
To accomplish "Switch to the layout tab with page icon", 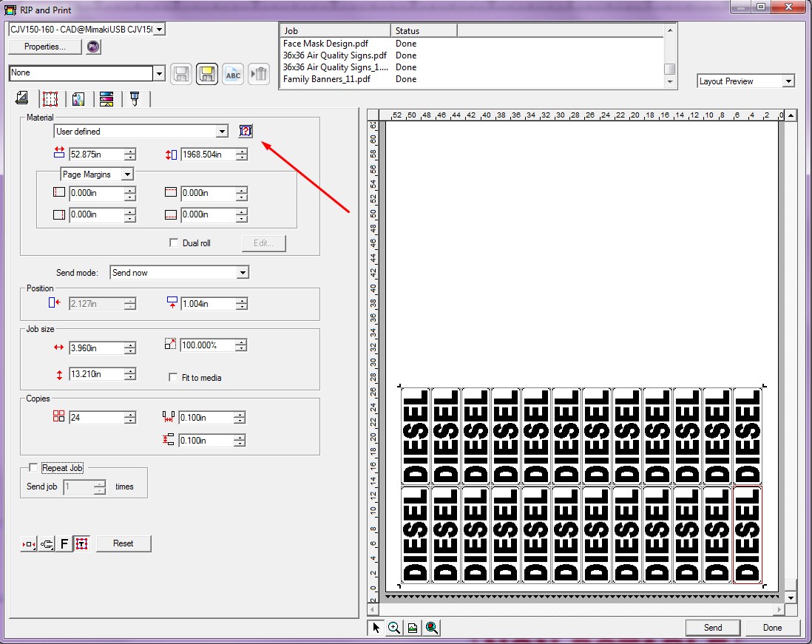I will pyautogui.click(x=22, y=98).
